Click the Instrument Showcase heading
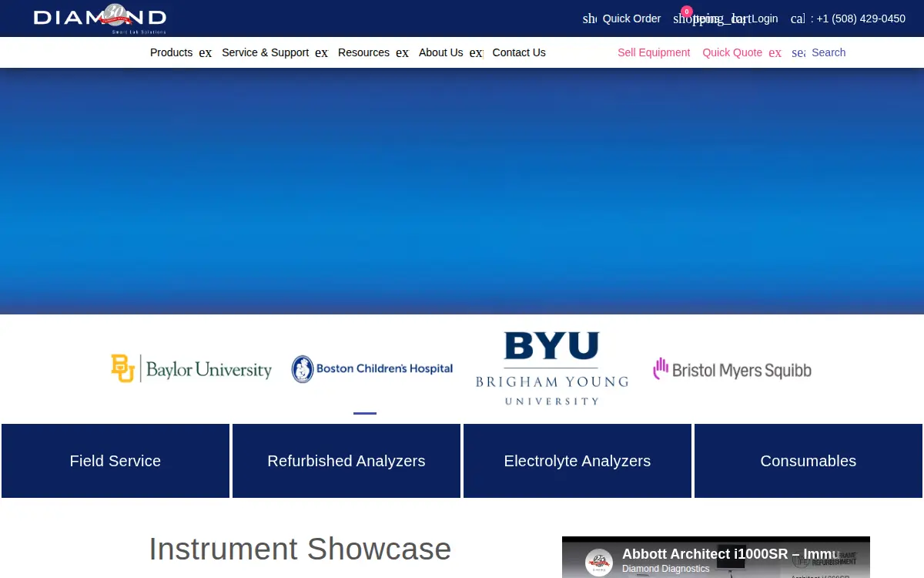The height and width of the screenshot is (578, 924). tap(300, 549)
